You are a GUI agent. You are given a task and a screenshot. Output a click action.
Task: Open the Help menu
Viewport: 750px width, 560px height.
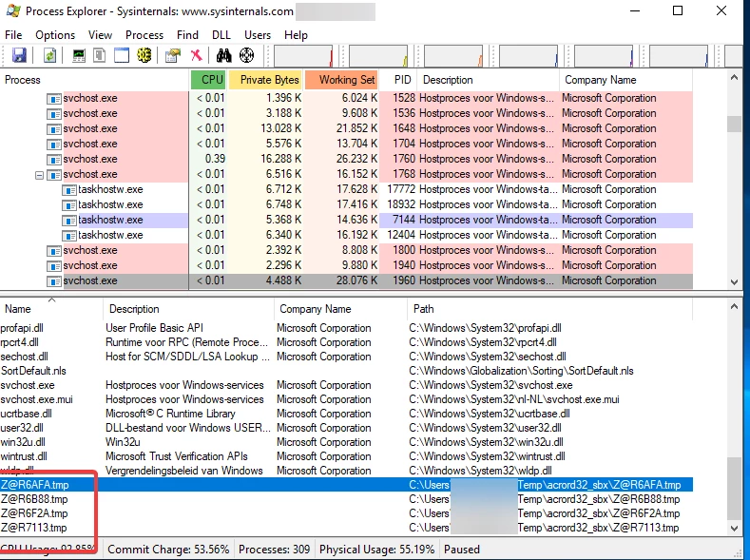point(296,35)
